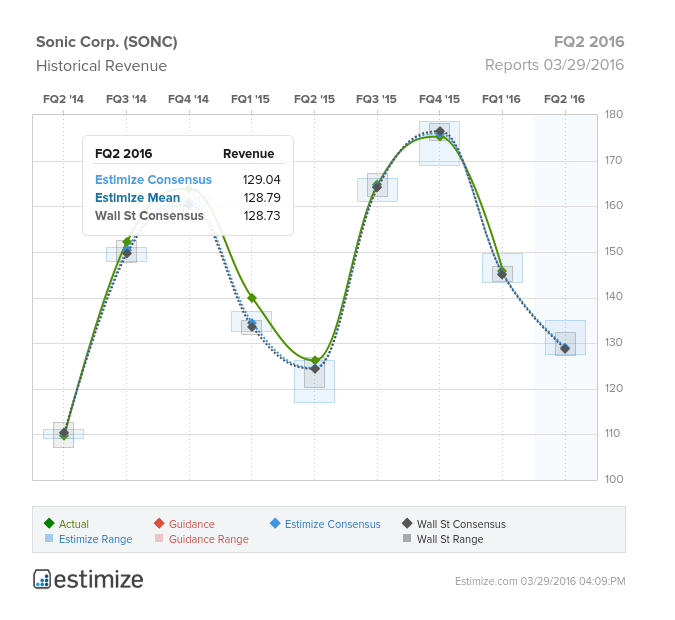The image size is (675, 620).
Task: Click the Wall St Consensus 128.73 tooltip row
Action: [x=188, y=216]
